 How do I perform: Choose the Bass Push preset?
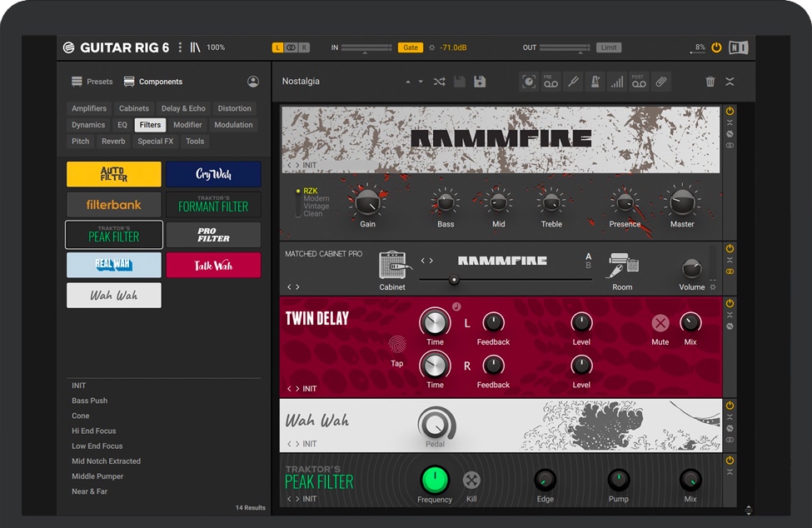point(89,401)
